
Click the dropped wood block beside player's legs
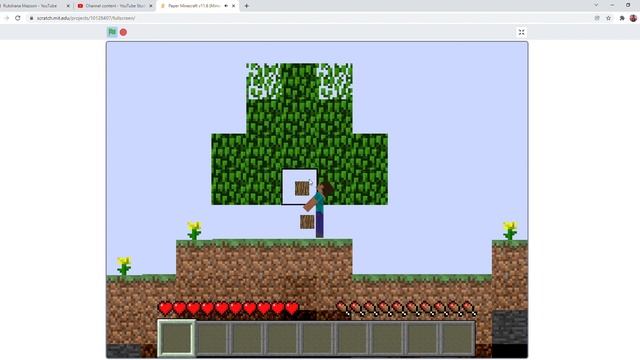coord(307,222)
